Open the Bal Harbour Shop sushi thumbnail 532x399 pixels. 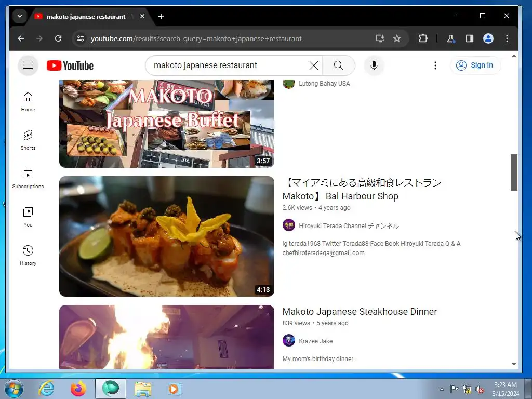tap(167, 236)
